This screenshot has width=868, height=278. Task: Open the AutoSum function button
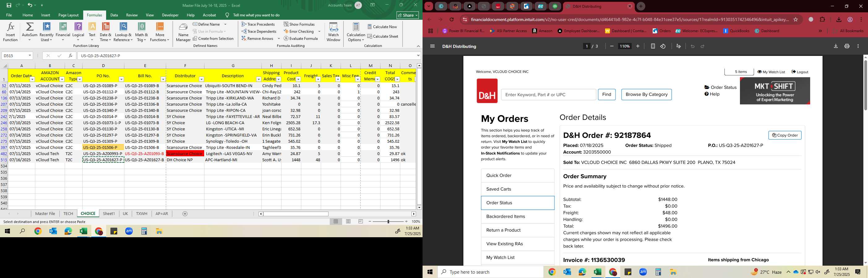30,32
